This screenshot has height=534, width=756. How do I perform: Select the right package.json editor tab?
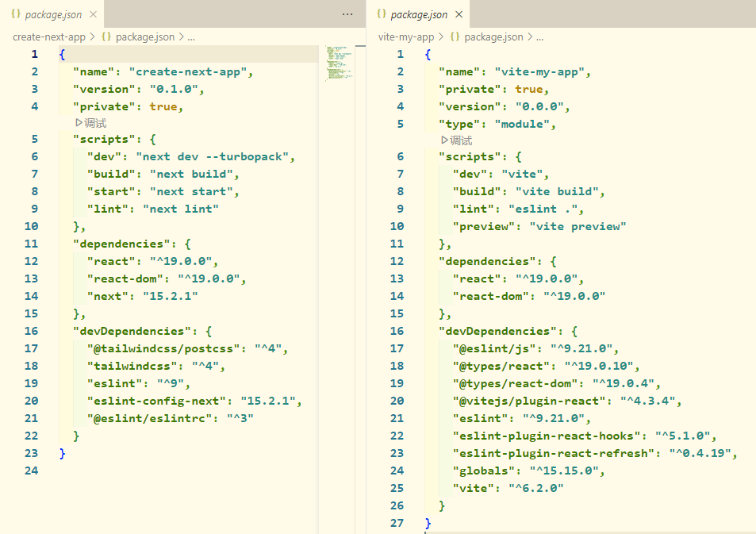coord(419,14)
